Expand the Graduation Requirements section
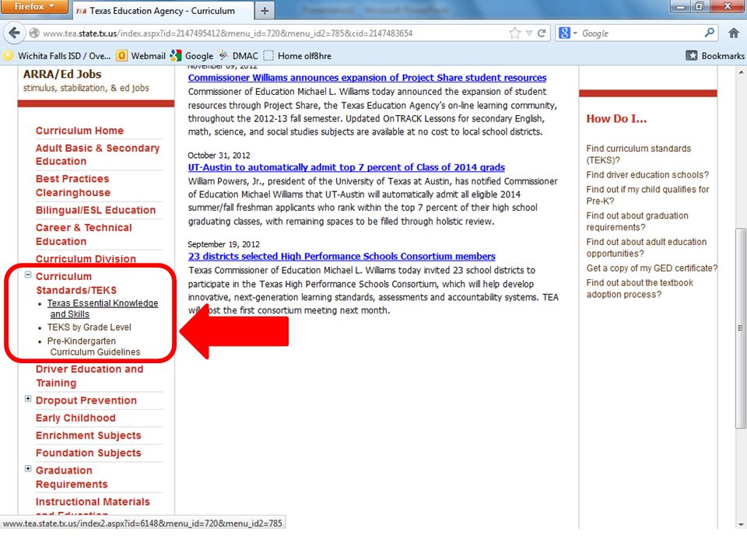 [x=28, y=468]
